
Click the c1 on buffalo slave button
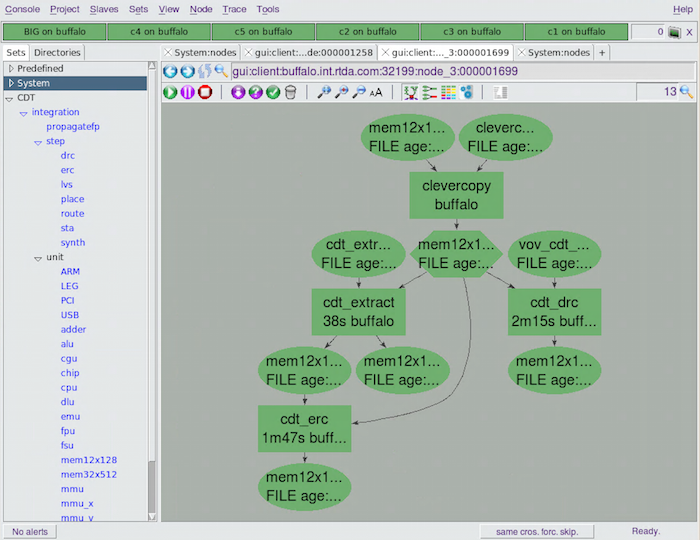click(x=576, y=32)
